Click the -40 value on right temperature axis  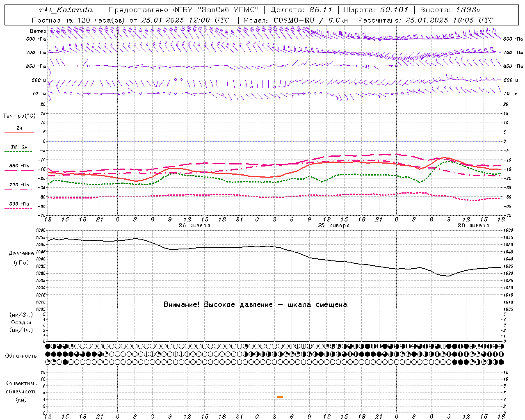pos(507,215)
